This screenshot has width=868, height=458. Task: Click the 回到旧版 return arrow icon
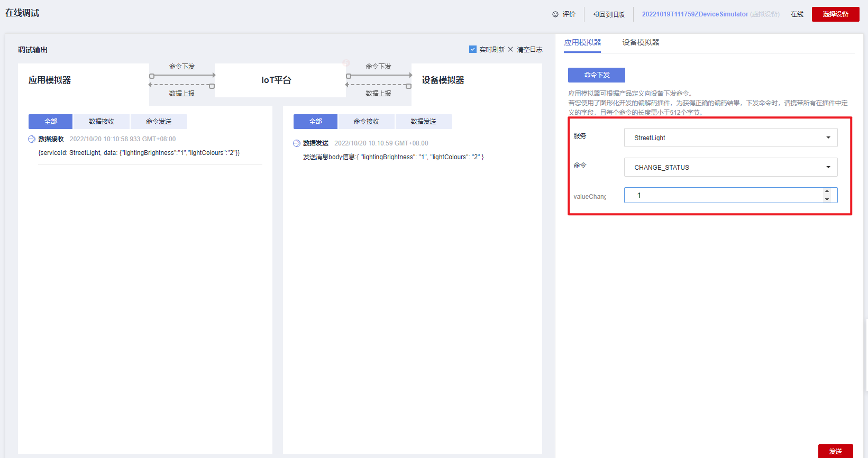596,14
